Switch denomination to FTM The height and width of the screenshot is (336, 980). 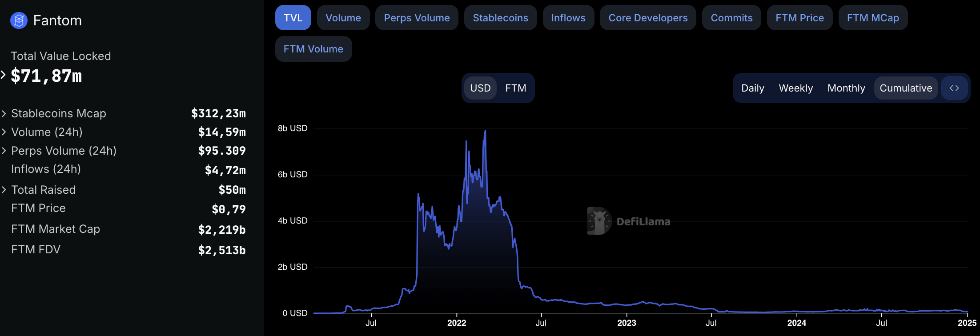pyautogui.click(x=516, y=88)
